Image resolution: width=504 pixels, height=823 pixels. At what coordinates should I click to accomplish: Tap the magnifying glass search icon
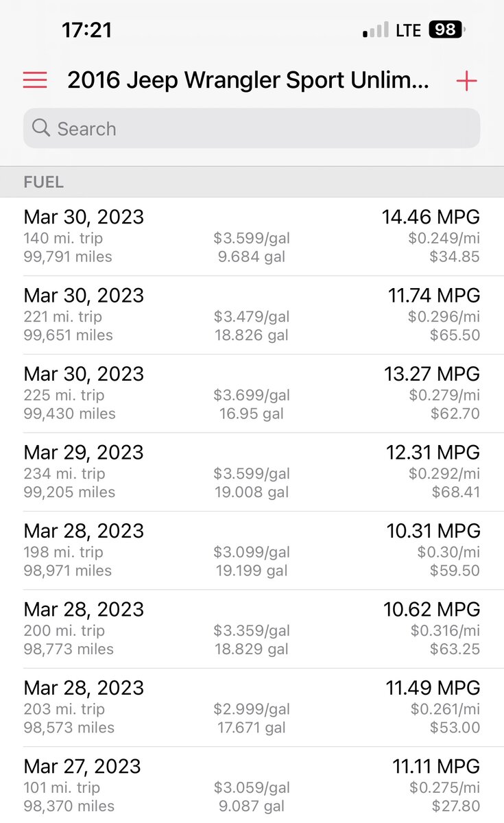pyautogui.click(x=41, y=128)
